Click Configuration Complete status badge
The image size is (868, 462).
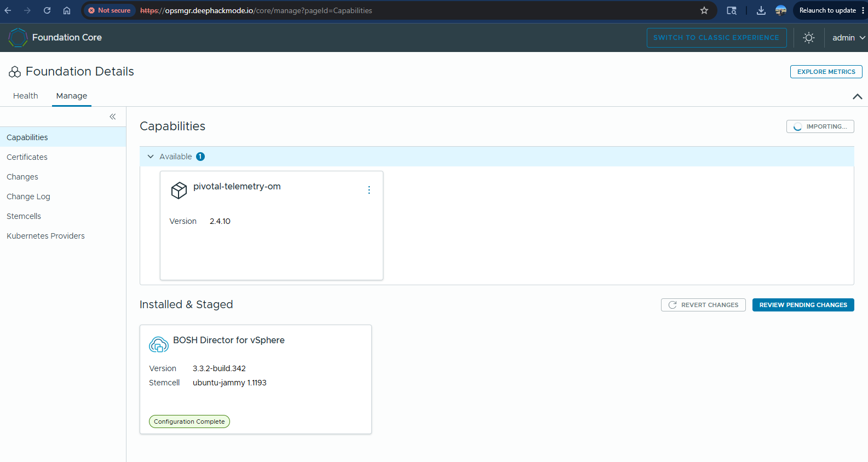coord(189,421)
